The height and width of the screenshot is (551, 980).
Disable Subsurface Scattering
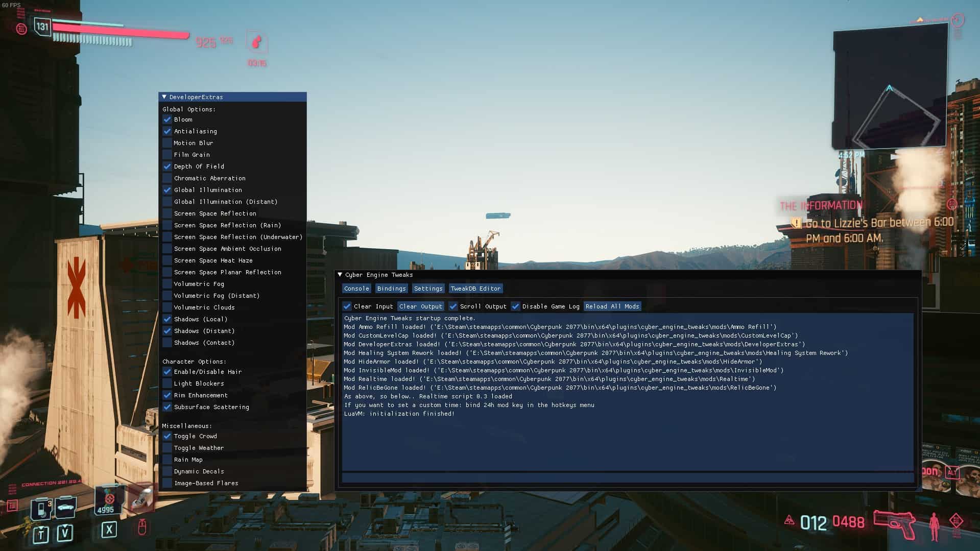tap(167, 407)
